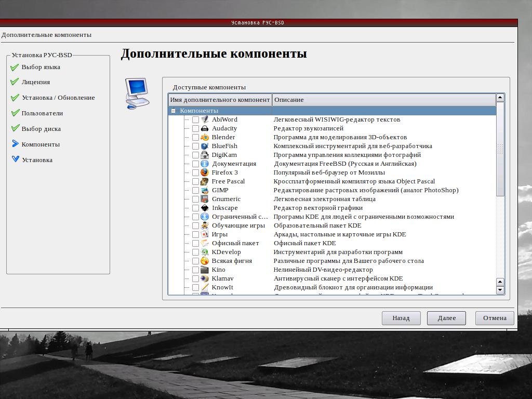Click the DigiKam camera icon

point(205,155)
